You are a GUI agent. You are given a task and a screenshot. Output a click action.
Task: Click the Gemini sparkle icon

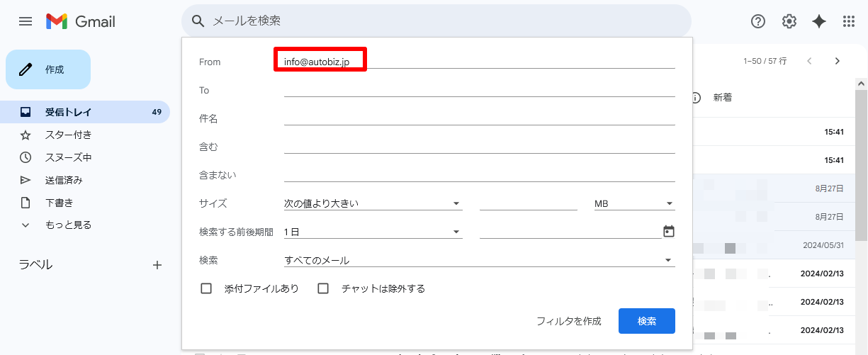(x=819, y=21)
